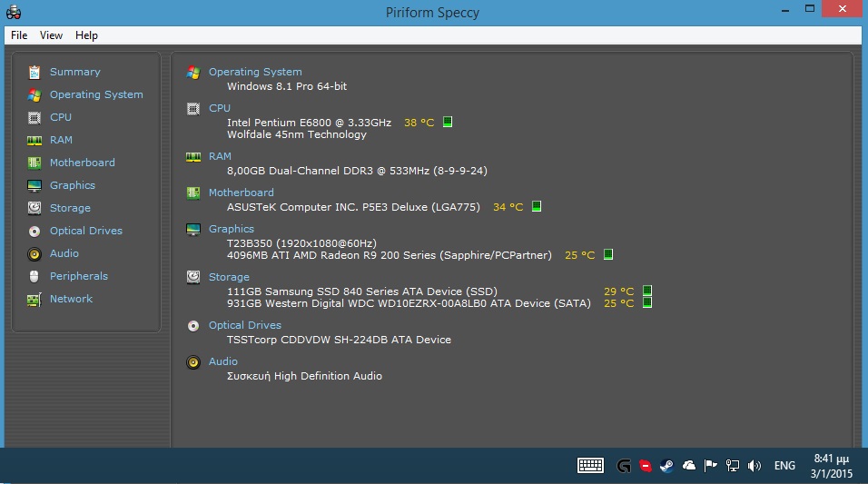Select Optical Drives in the sidebar
Screen dimensions: 868x484
click(x=86, y=231)
